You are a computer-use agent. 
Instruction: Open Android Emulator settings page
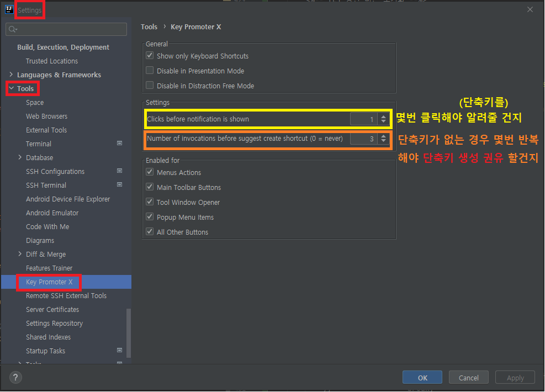pyautogui.click(x=52, y=213)
